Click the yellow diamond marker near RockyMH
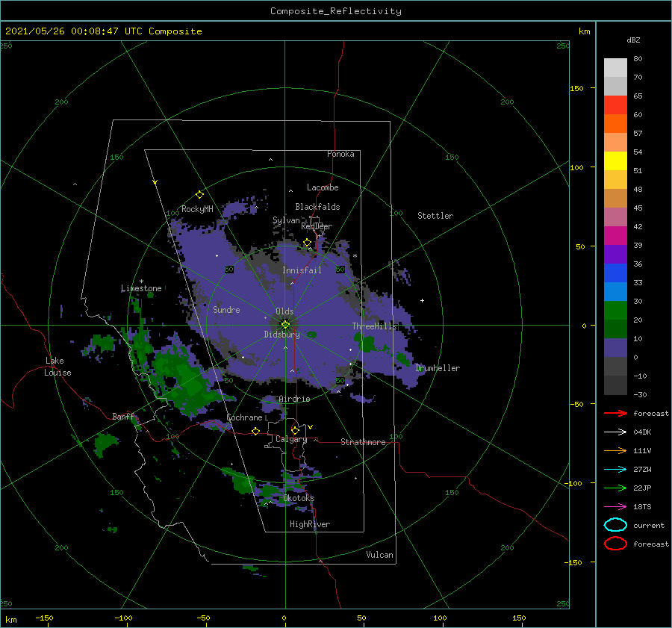The height and width of the screenshot is (628, 672). [199, 195]
